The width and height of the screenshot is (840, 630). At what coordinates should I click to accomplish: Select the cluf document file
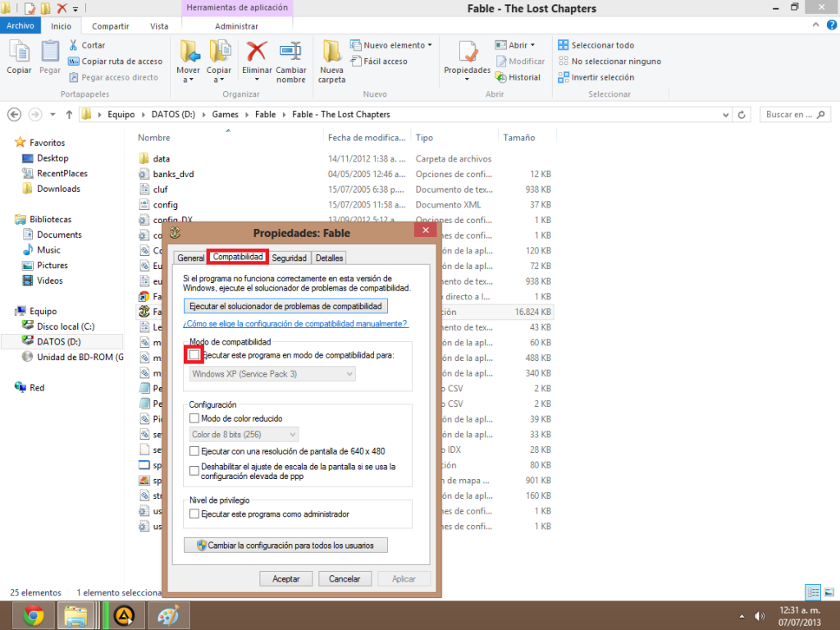160,189
